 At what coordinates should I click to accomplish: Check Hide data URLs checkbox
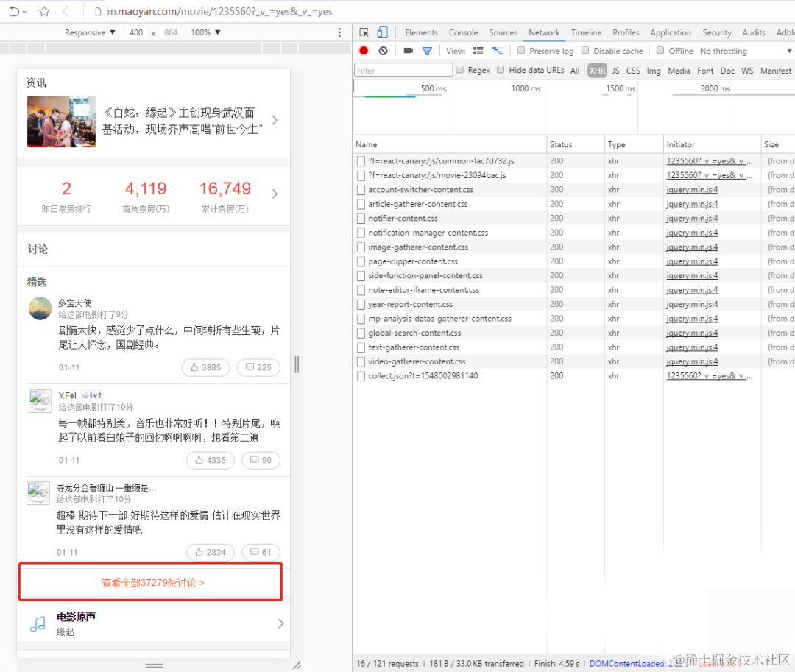[501, 70]
